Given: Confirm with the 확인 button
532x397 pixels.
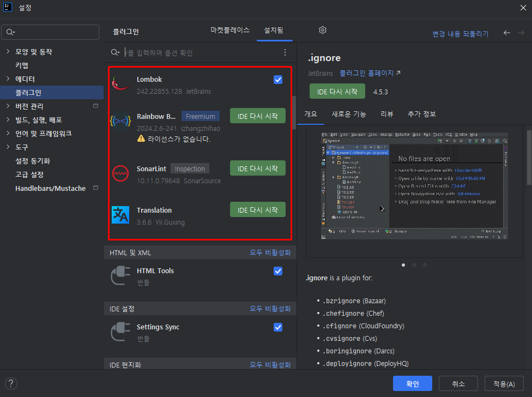Looking at the screenshot, I should [x=413, y=383].
